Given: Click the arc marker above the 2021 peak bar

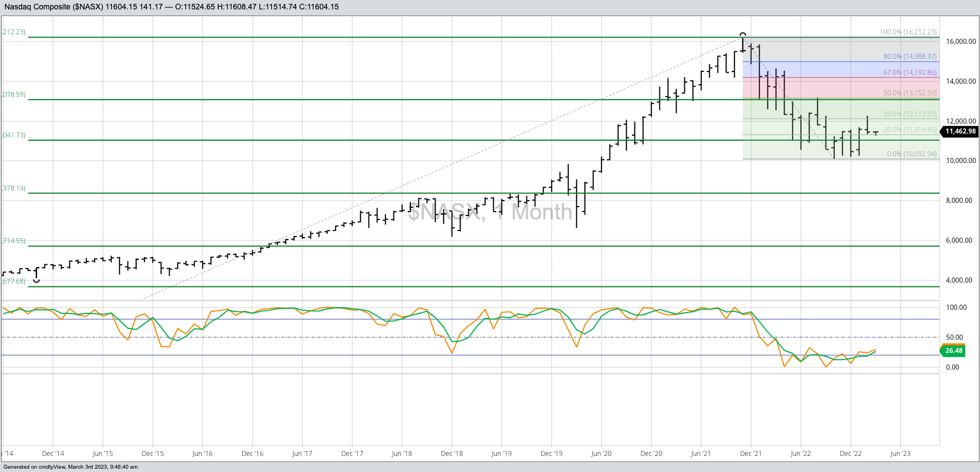Looking at the screenshot, I should pyautogui.click(x=743, y=35).
